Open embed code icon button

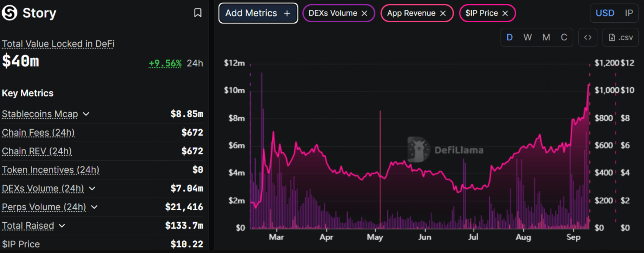588,37
